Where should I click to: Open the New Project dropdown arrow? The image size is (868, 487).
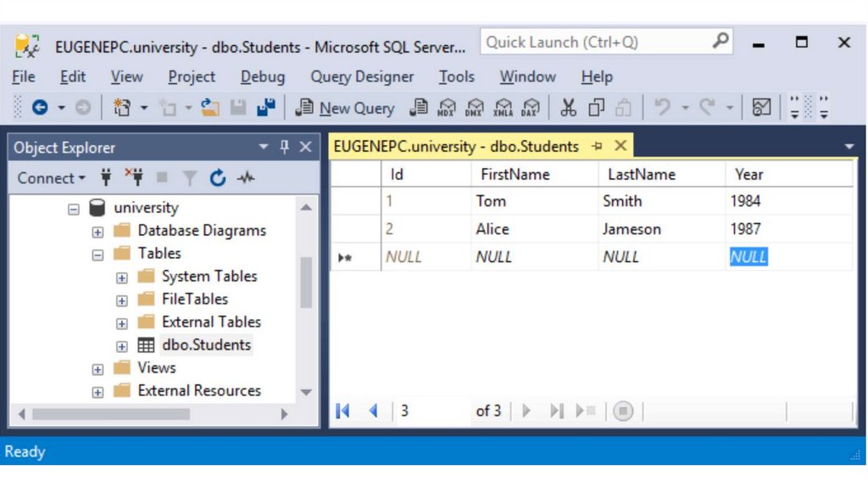(x=144, y=108)
